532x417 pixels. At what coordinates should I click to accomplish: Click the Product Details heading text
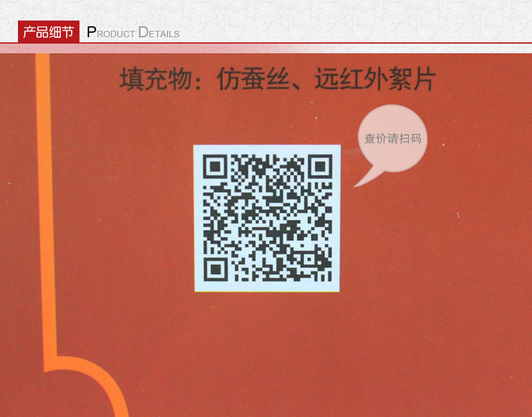(133, 32)
